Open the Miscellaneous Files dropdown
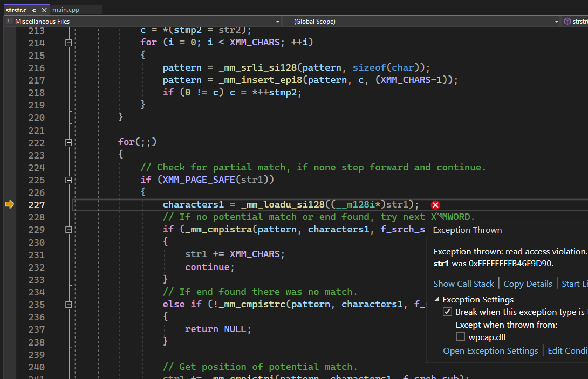The width and height of the screenshot is (588, 379). (277, 22)
